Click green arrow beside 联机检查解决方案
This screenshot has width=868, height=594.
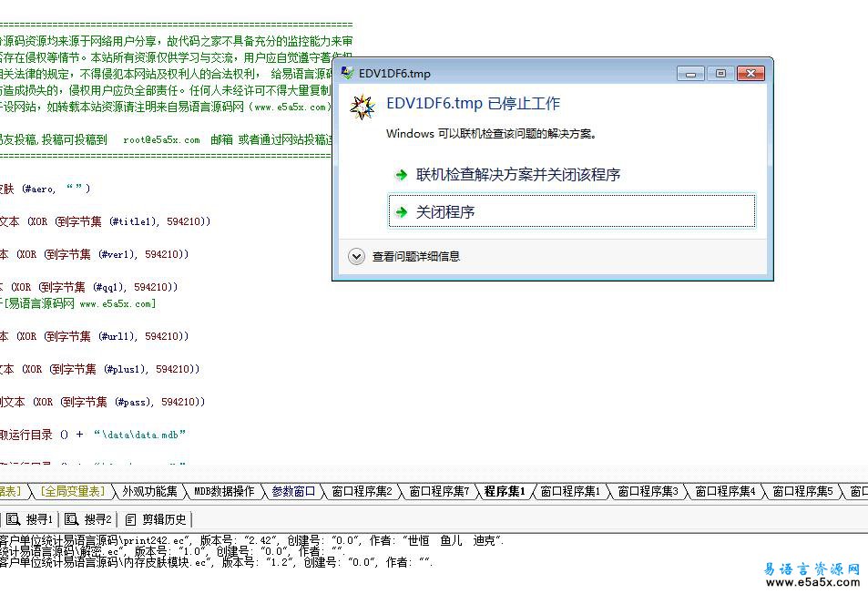tap(402, 176)
